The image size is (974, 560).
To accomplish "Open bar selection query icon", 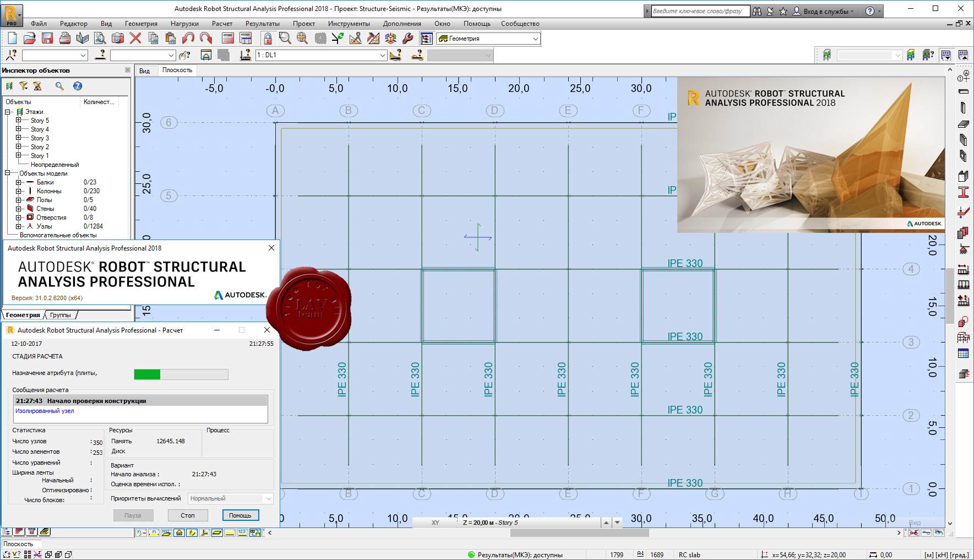I will pyautogui.click(x=100, y=55).
